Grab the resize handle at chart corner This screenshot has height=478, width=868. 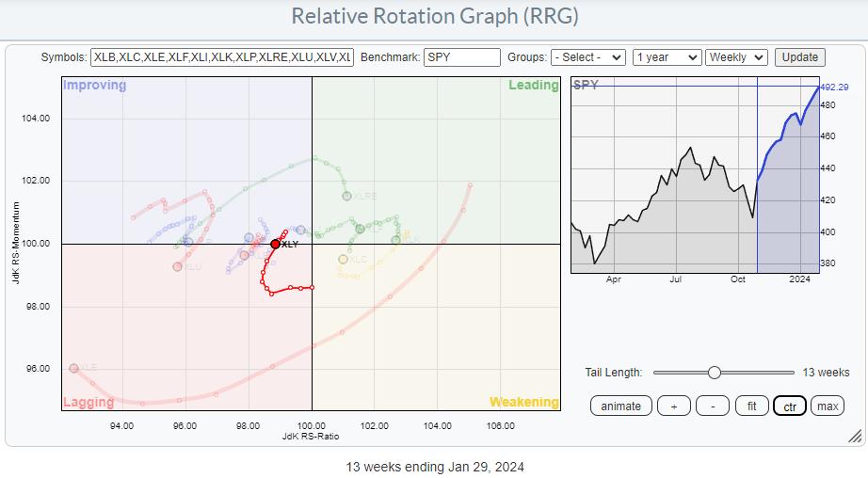tap(854, 436)
